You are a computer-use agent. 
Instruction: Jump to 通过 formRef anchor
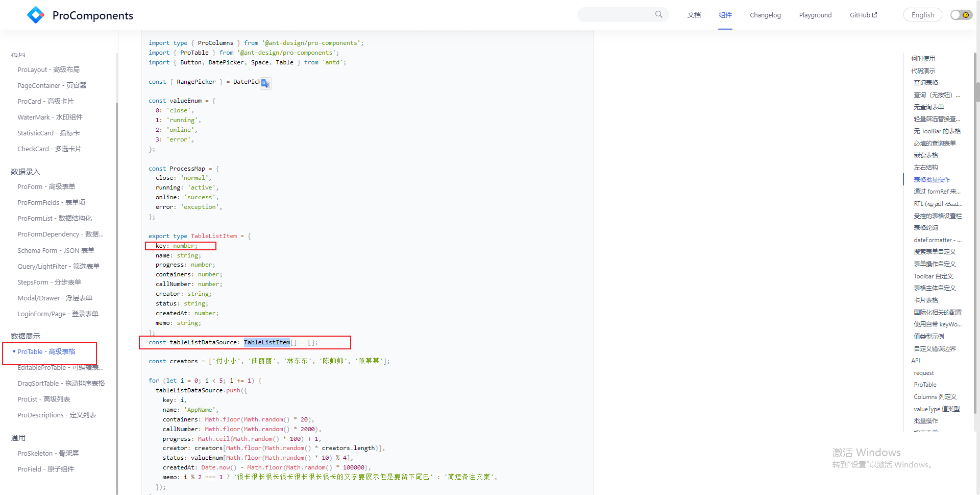[937, 192]
